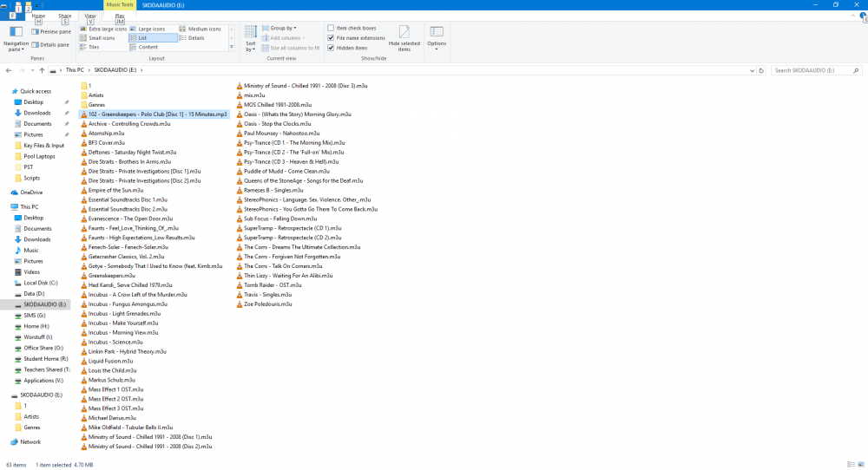
Task: Select Greenskeepers Polo Club mp3 file
Action: (x=154, y=114)
